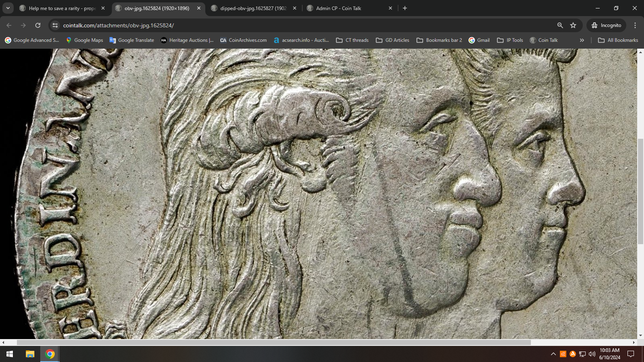Viewport: 644px width, 362px height.
Task: Open Google Translate bookmark
Action: click(x=132, y=40)
